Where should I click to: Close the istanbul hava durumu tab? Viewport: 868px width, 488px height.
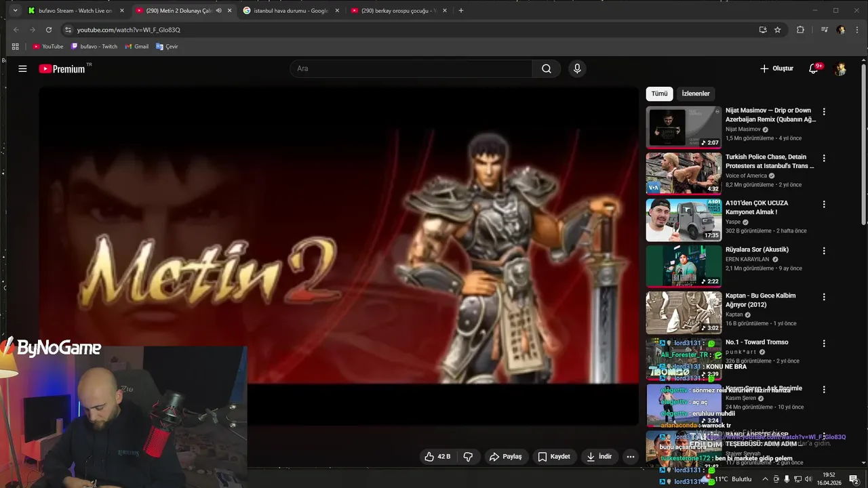coord(337,10)
